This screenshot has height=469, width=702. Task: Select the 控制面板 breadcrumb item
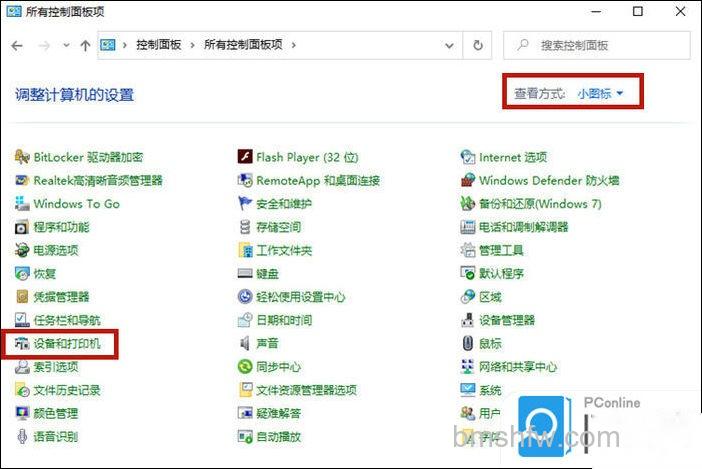click(159, 45)
